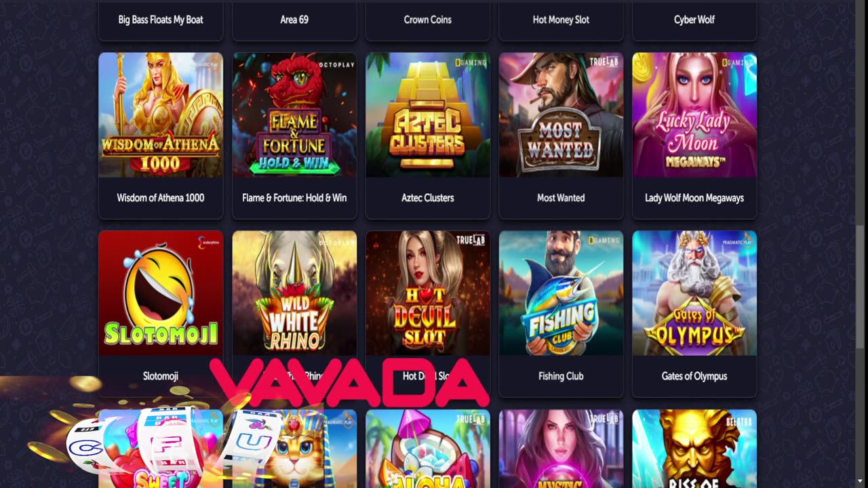Click the Big Bass Floats My Boat title
Screen dimensions: 868x488
coord(161,20)
